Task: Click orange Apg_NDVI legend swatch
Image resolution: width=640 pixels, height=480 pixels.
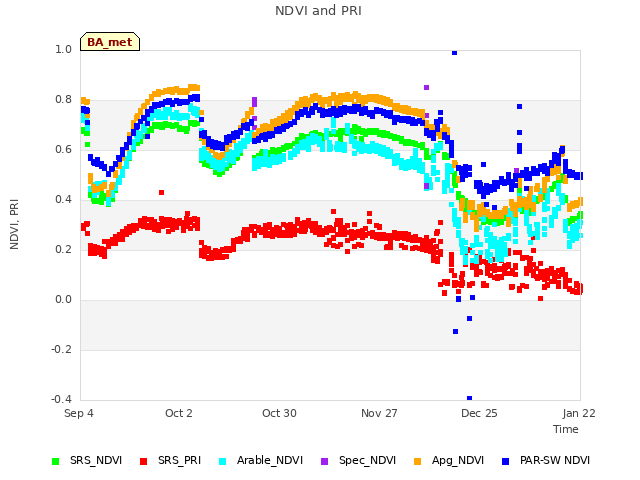Action: [418, 461]
